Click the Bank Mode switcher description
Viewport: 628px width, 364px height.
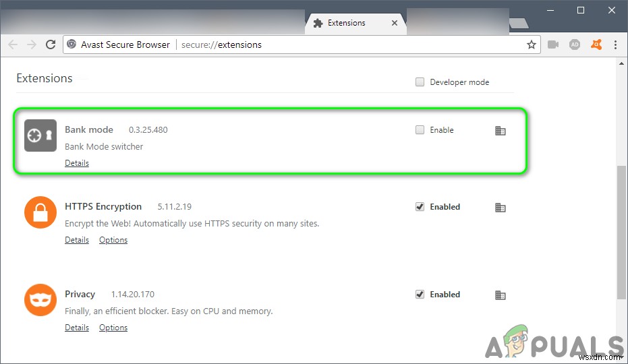point(104,146)
